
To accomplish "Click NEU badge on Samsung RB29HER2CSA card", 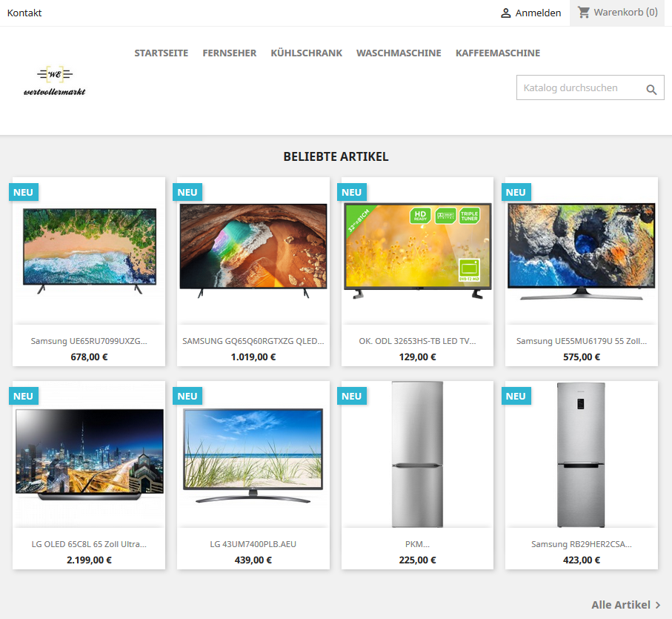I will point(516,396).
